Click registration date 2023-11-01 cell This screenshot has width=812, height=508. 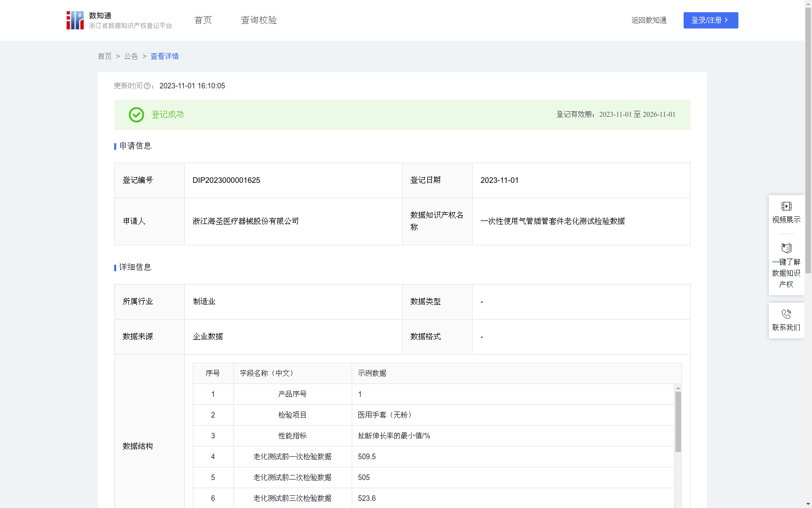coord(581,180)
